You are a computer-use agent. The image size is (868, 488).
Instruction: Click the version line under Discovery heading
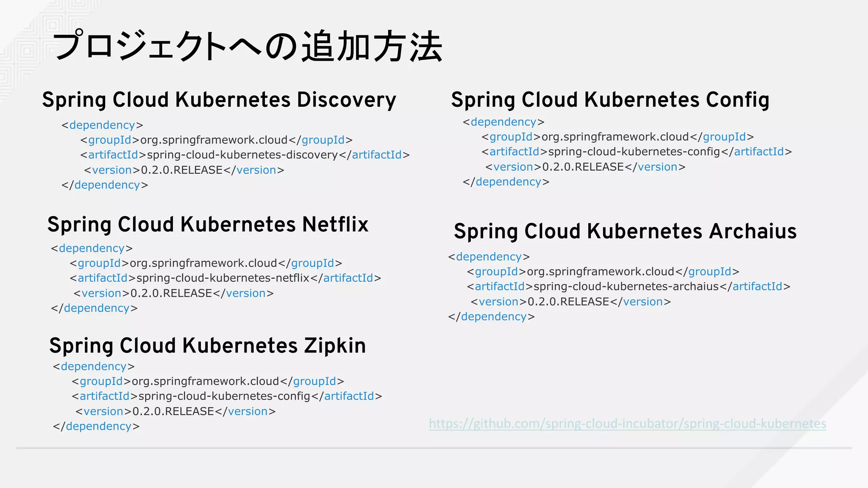click(x=184, y=170)
